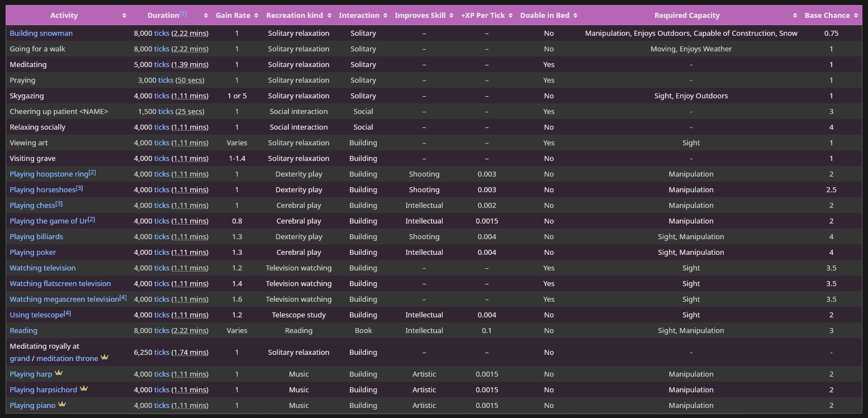This screenshot has height=418, width=868.
Task: Click 'ticks' link in Cheering up patient row
Action: [166, 112]
